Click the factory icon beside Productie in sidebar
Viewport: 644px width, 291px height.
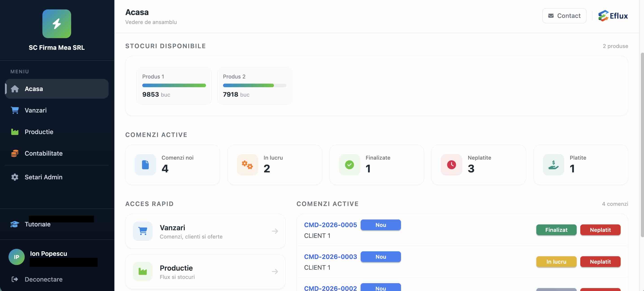point(15,132)
